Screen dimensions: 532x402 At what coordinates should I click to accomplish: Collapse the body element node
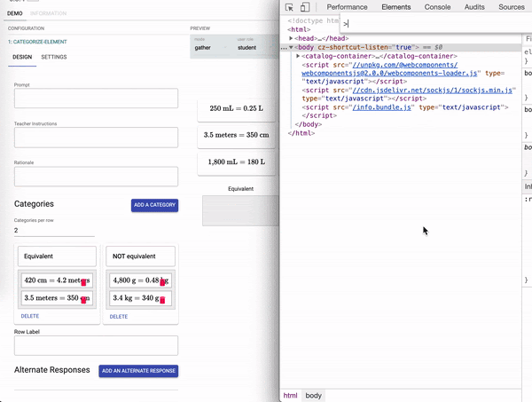point(291,47)
